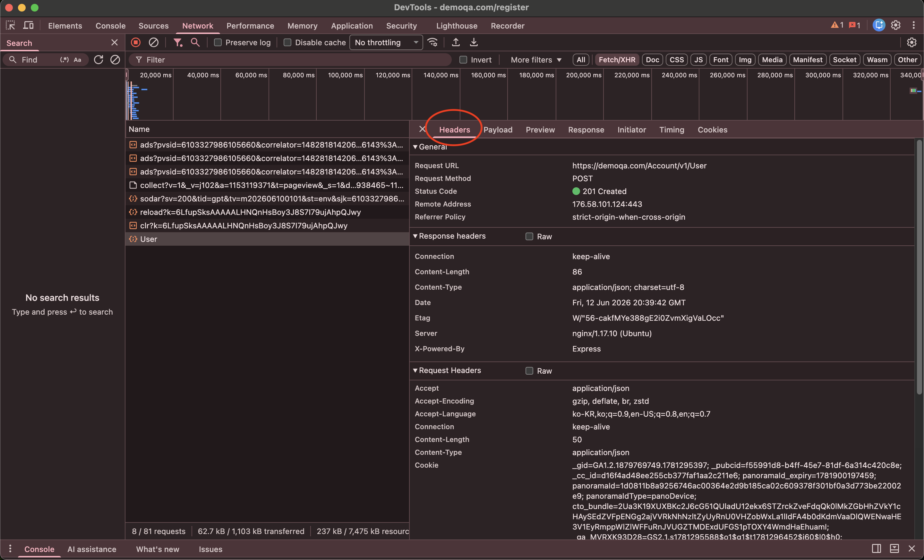Toggle the network filter funnel icon
Viewport: 924px width, 560px height.
[178, 42]
